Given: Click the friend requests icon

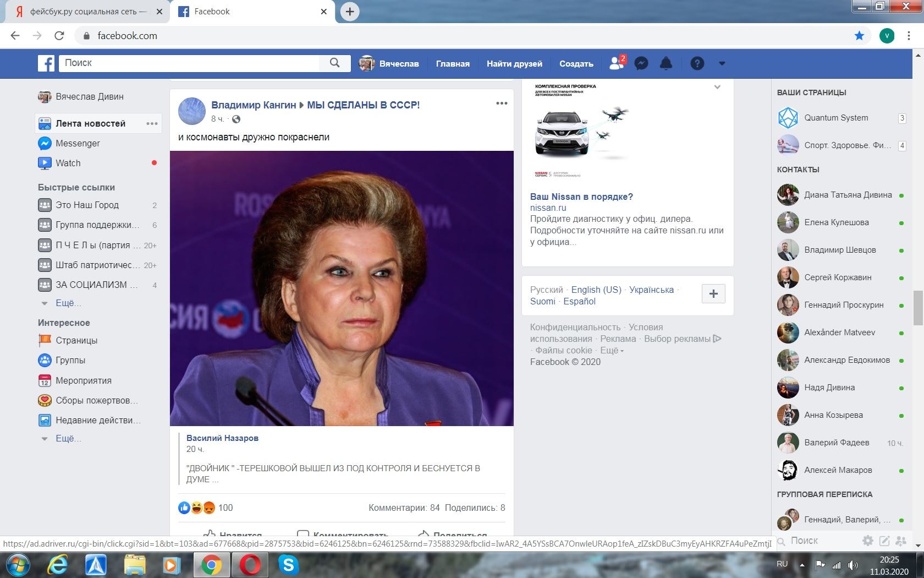Looking at the screenshot, I should coord(617,63).
